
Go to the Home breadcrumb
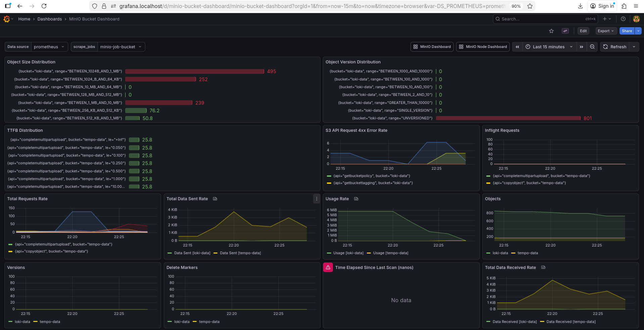click(24, 19)
